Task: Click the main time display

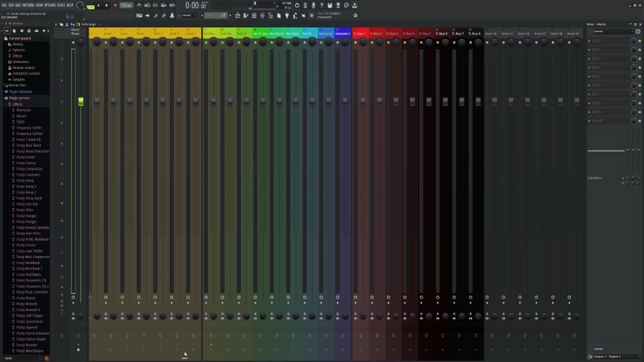Action: pos(195,5)
